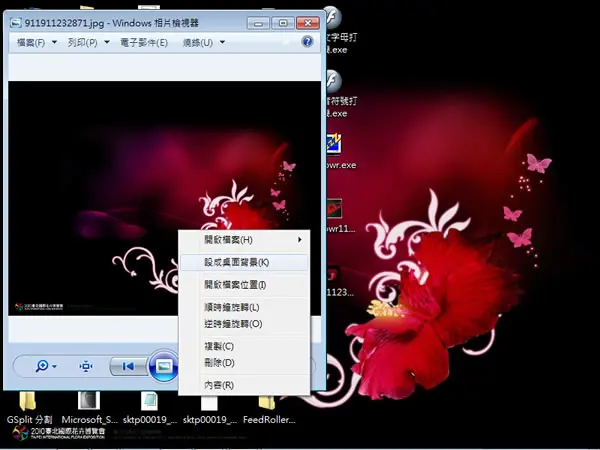This screenshot has width=600, height=450.
Task: Select the FeedRoller folder on the desktop
Action: point(269,409)
